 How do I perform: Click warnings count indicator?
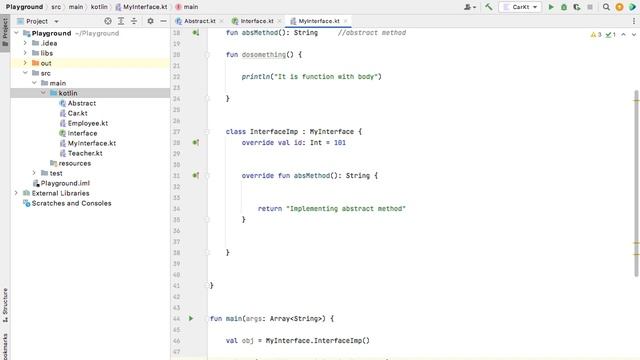tap(596, 35)
